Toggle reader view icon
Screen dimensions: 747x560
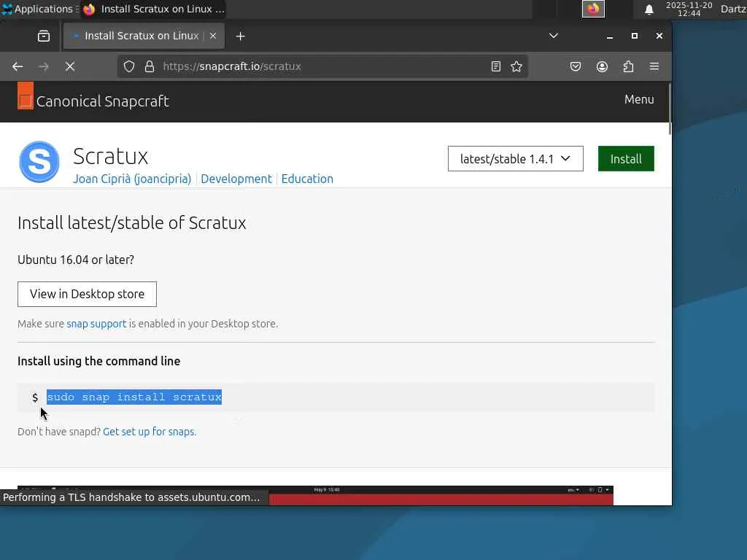[496, 66]
